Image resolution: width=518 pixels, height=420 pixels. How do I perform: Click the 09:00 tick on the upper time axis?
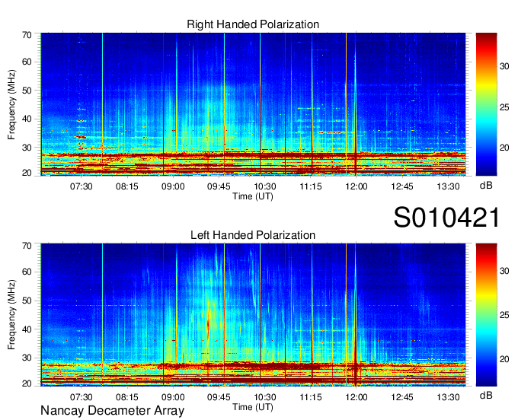tap(173, 186)
